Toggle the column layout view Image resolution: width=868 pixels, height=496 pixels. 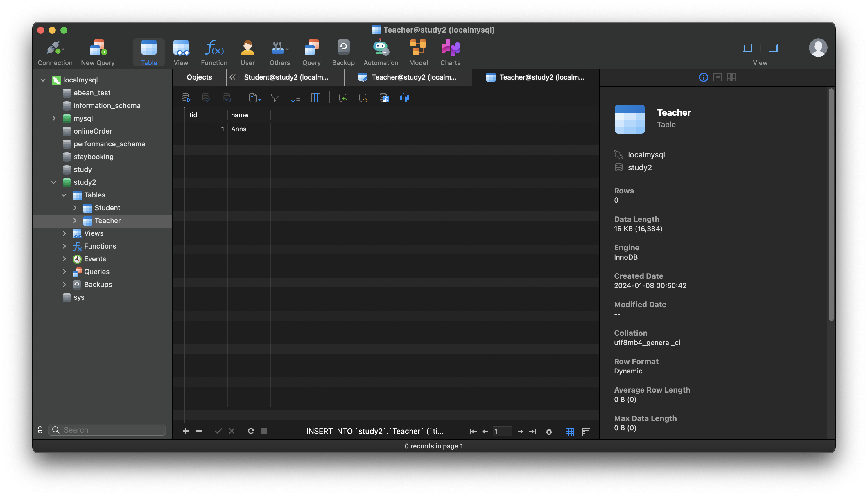[732, 77]
